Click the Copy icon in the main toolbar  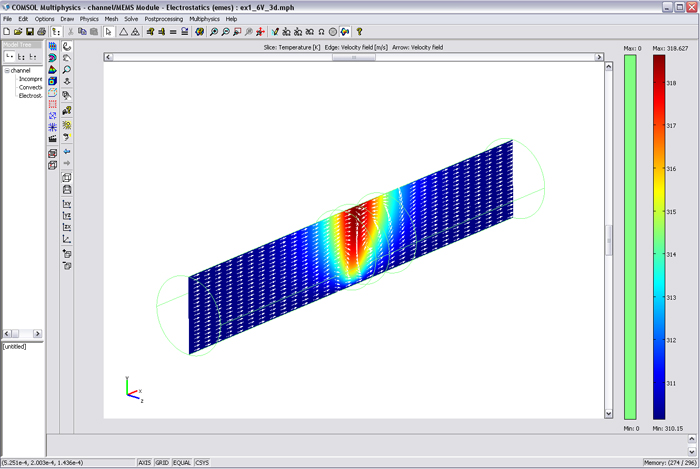pyautogui.click(x=82, y=32)
